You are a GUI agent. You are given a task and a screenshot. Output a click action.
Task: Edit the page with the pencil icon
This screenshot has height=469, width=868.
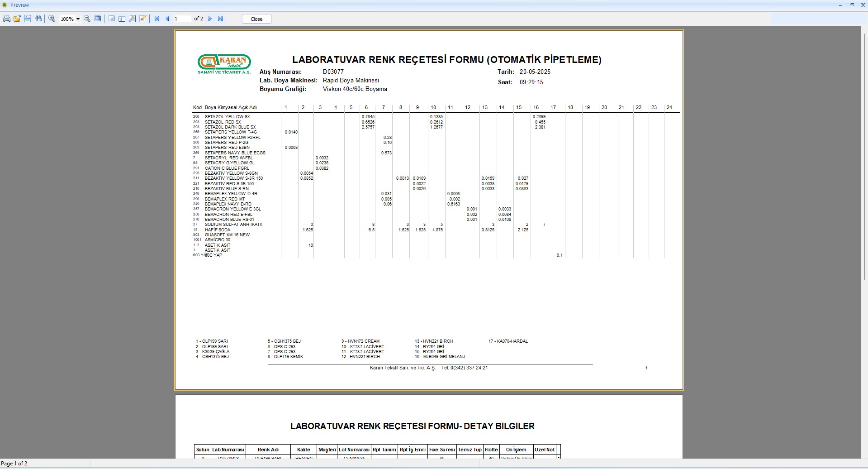(143, 19)
